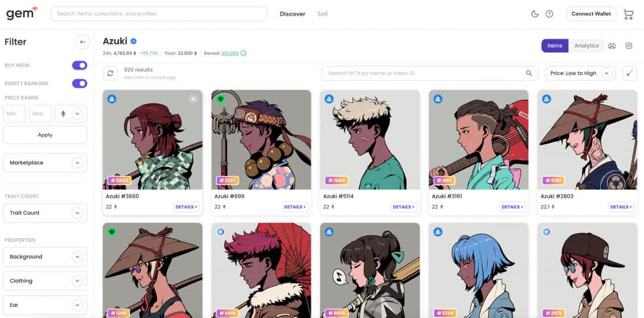Disable the Rarity Ranking switch
The image size is (644, 318).
80,83
